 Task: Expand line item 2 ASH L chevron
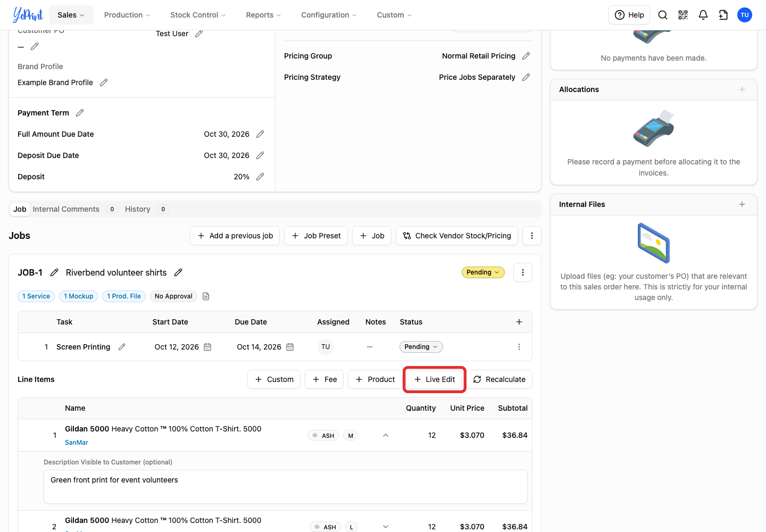(386, 527)
